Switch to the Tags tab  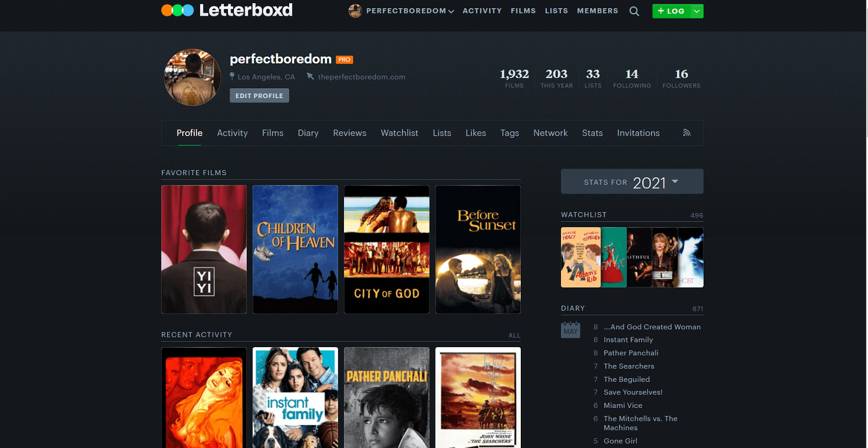(510, 133)
